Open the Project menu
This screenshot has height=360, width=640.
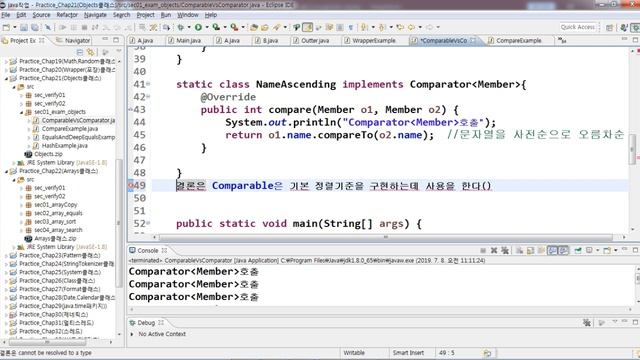coord(145,15)
